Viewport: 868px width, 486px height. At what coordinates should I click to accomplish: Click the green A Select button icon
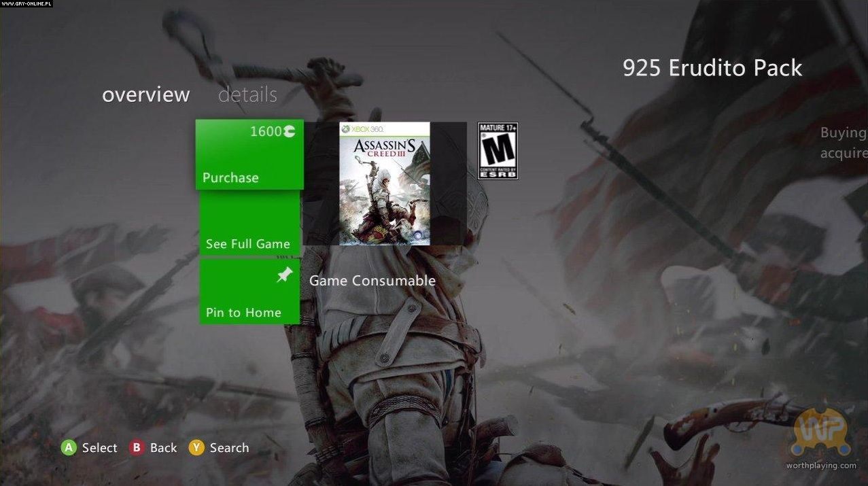(x=69, y=448)
